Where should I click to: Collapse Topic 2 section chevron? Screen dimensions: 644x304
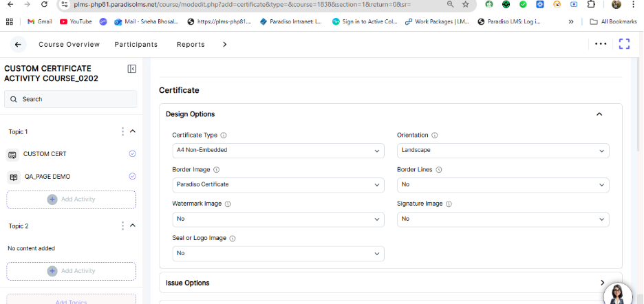pos(133,226)
